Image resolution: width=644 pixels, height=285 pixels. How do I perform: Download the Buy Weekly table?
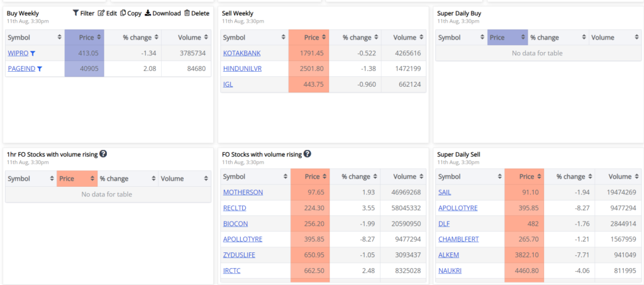(x=163, y=13)
